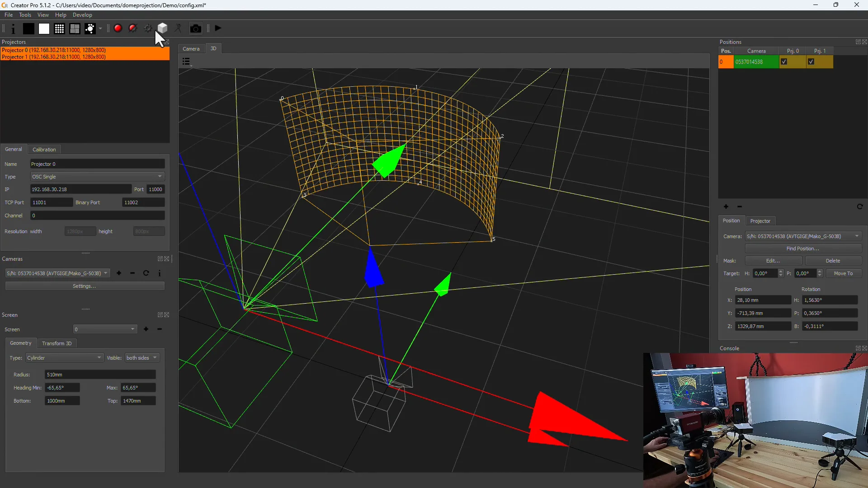The width and height of the screenshot is (868, 488).
Task: Open the Cameras serial number dropdown
Action: tap(57, 273)
